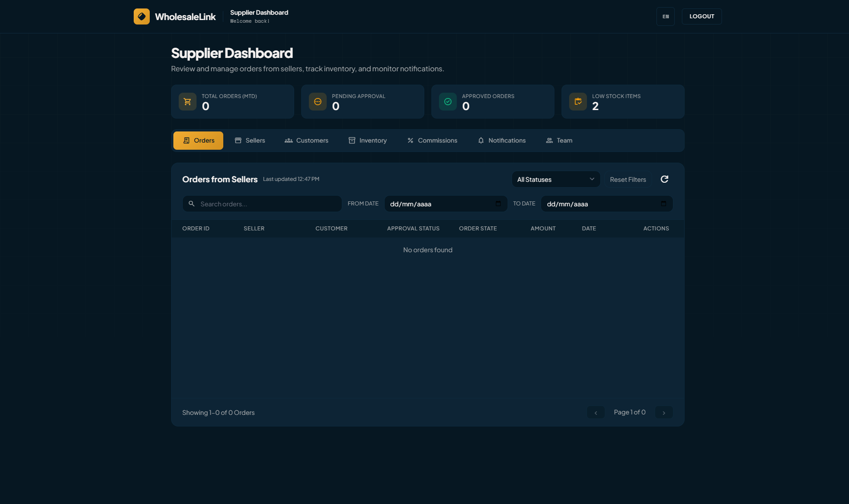The width and height of the screenshot is (849, 504).
Task: Click the pending approval ellipsis icon
Action: (318, 102)
